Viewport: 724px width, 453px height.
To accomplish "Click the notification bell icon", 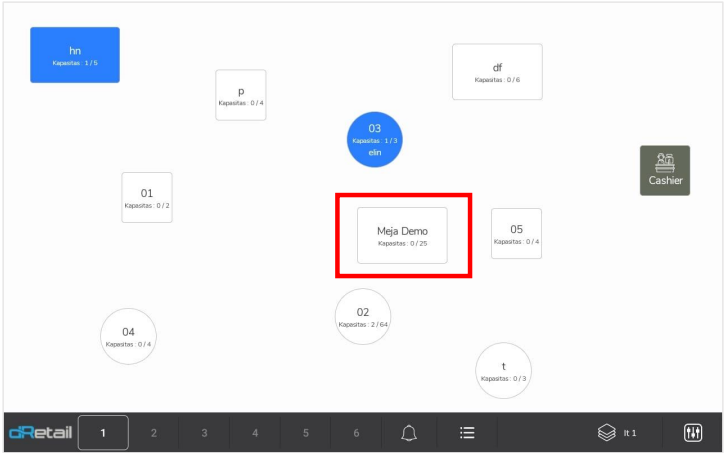I will point(408,433).
